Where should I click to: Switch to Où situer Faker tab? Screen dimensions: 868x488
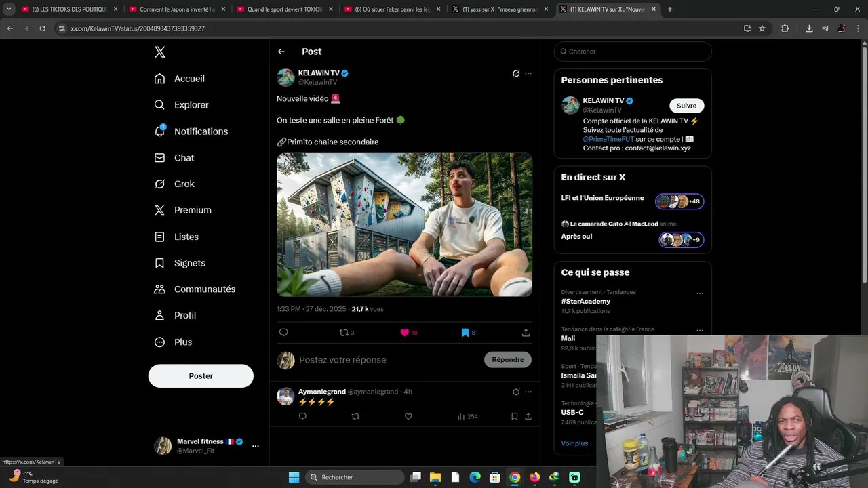click(x=392, y=9)
